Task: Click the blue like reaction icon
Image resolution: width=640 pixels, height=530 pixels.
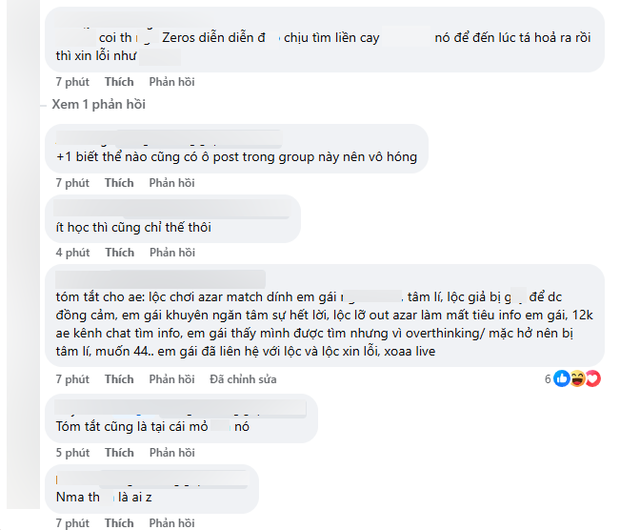Action: click(x=561, y=379)
